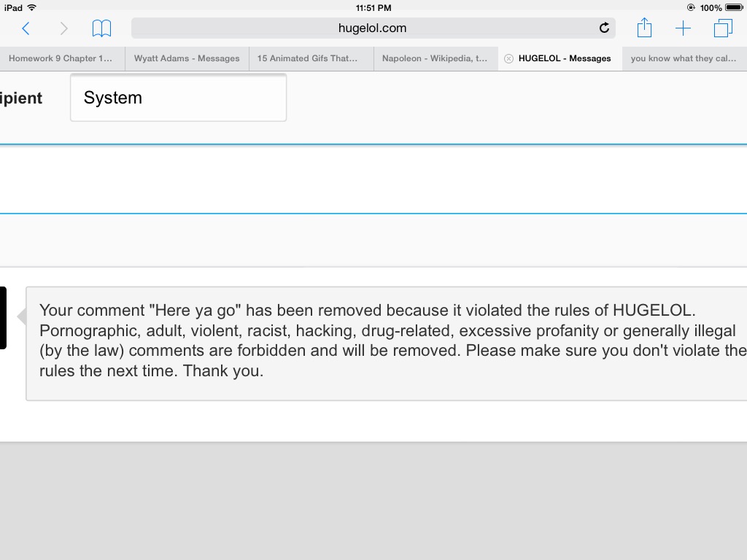Tap the rotation lock status icon
Image resolution: width=747 pixels, height=560 pixels.
(x=691, y=7)
